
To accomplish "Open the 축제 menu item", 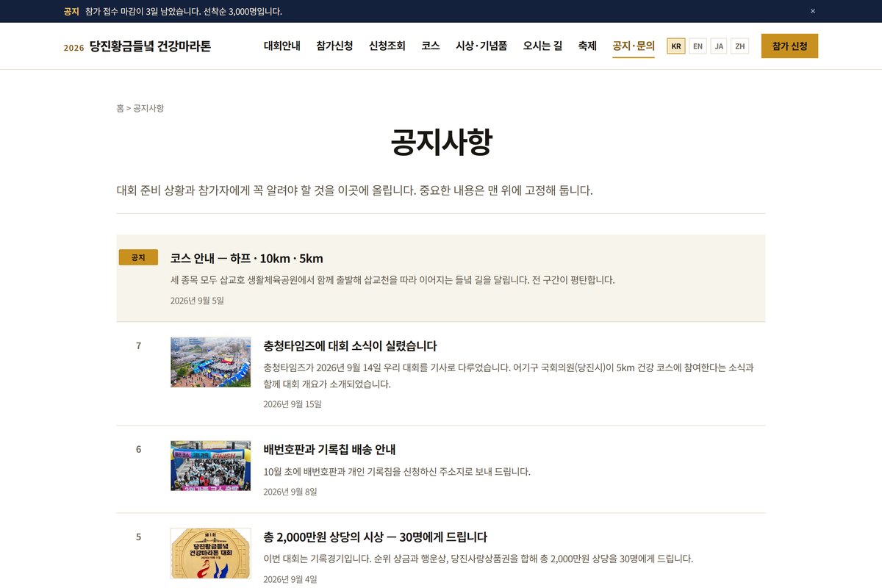I will pos(587,46).
